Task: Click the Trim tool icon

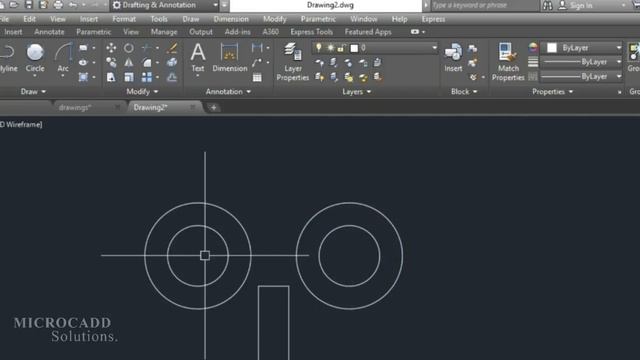Action: pos(147,48)
